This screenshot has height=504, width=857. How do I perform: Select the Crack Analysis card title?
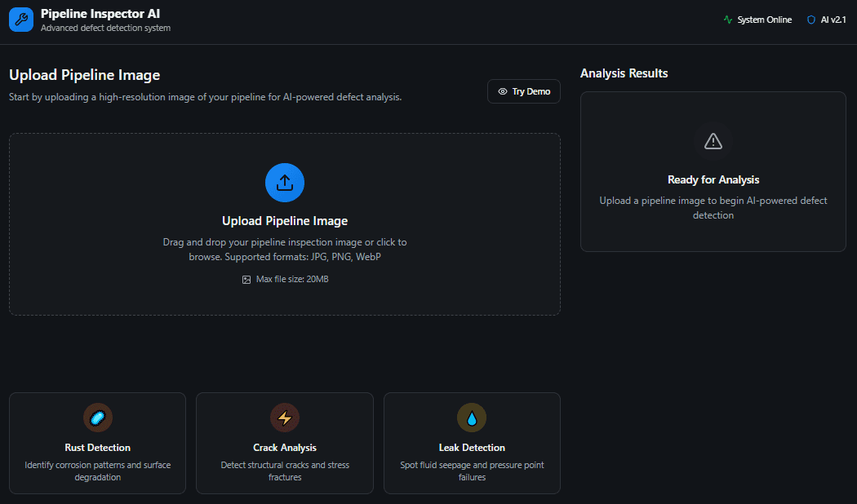pyautogui.click(x=285, y=448)
